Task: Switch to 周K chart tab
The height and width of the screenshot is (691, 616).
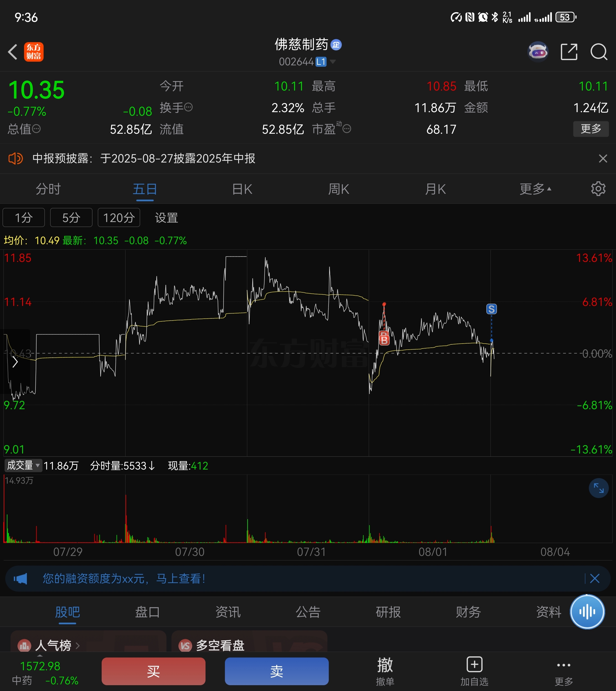Action: [338, 189]
